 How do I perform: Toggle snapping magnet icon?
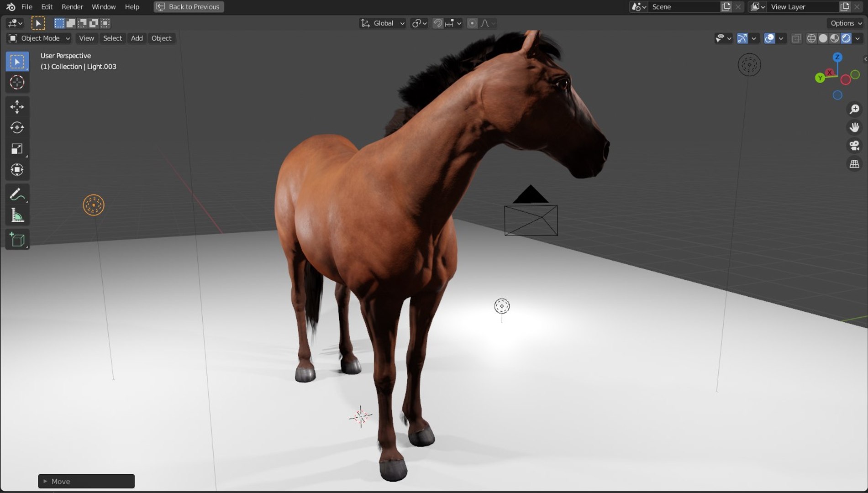(x=437, y=23)
